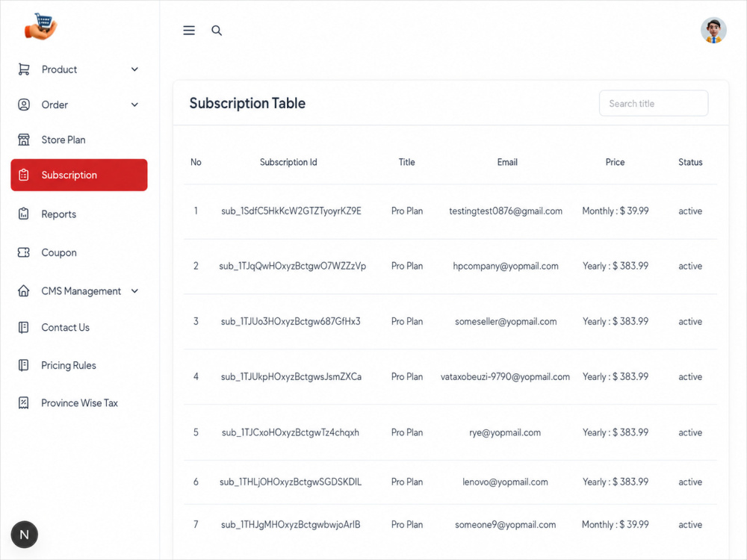Open the Order menu item

pyautogui.click(x=79, y=105)
